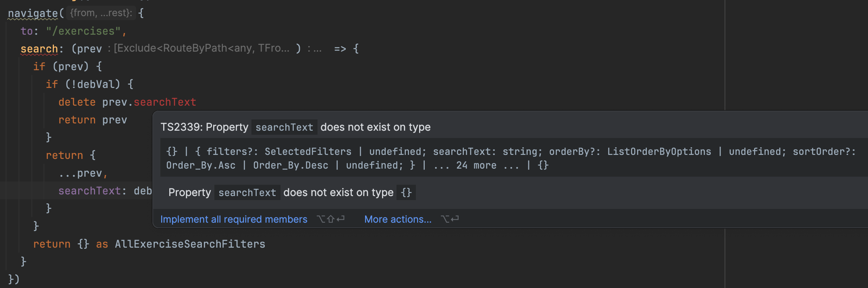Click the 'delete' keyword
Screen dimensions: 868x288
(x=77, y=102)
